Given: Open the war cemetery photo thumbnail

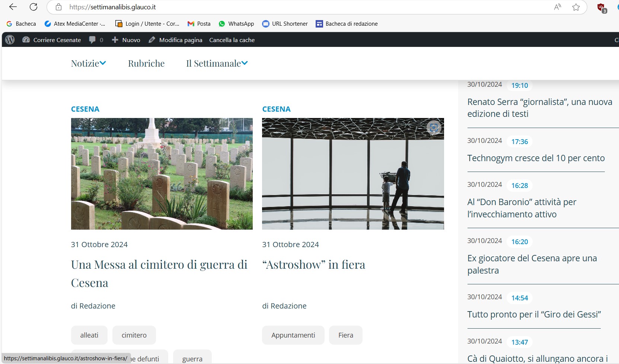Looking at the screenshot, I should (162, 173).
